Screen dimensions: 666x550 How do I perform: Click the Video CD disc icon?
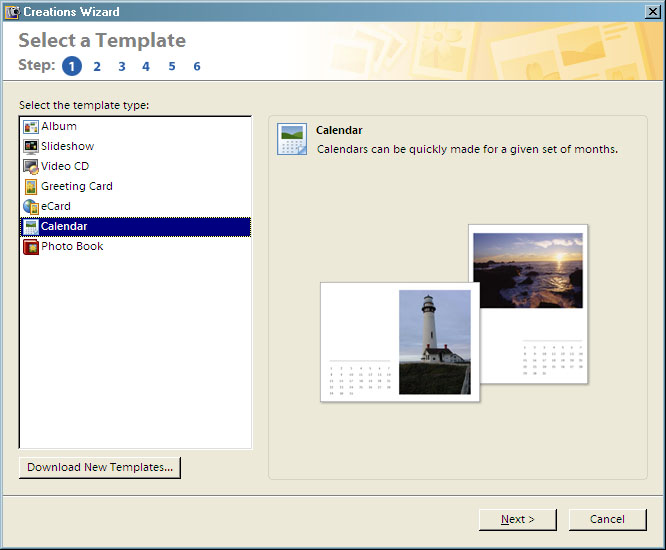[x=31, y=167]
